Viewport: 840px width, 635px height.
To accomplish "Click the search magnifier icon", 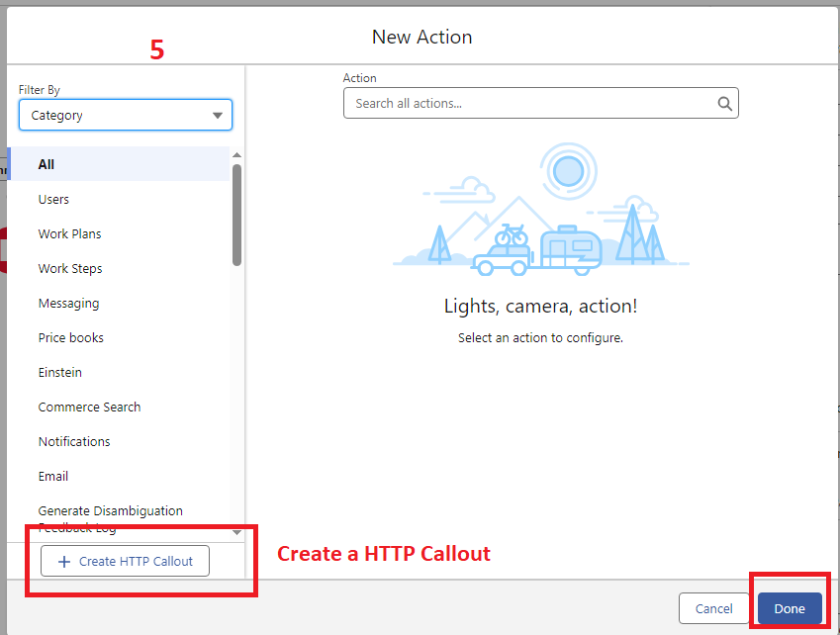I will [724, 104].
